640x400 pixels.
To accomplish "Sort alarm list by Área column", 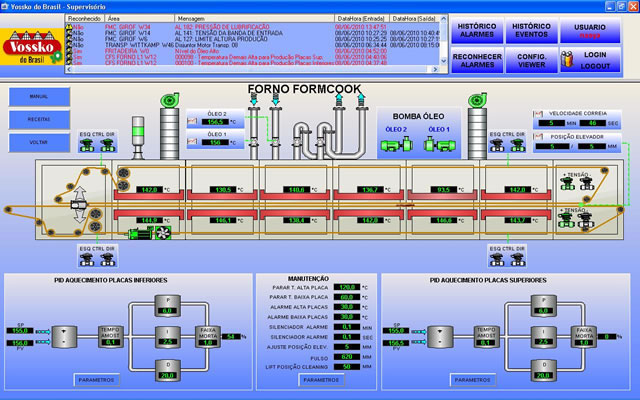I will pyautogui.click(x=140, y=19).
